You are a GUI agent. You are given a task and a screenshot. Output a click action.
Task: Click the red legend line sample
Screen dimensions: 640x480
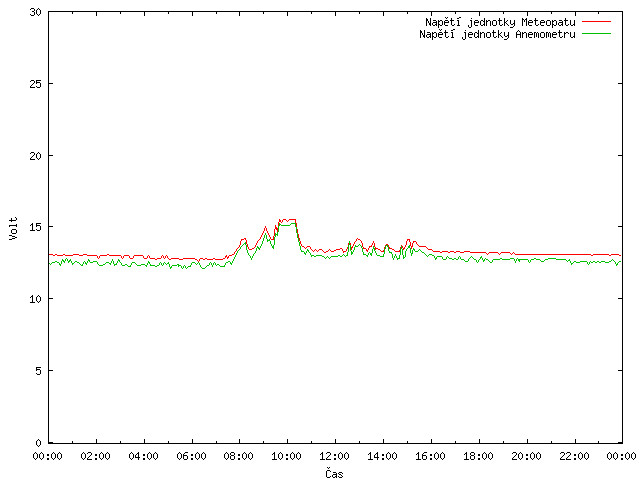point(596,21)
